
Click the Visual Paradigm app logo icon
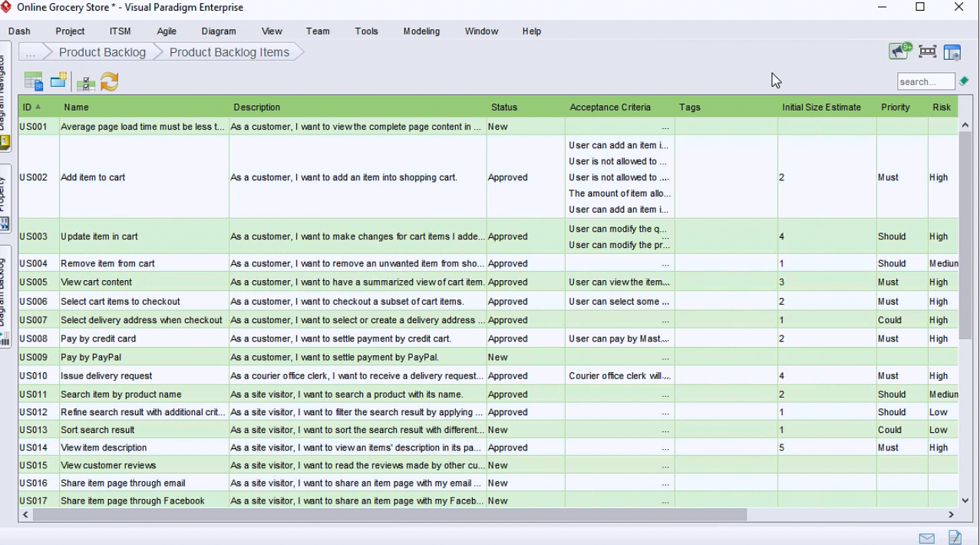(x=7, y=8)
